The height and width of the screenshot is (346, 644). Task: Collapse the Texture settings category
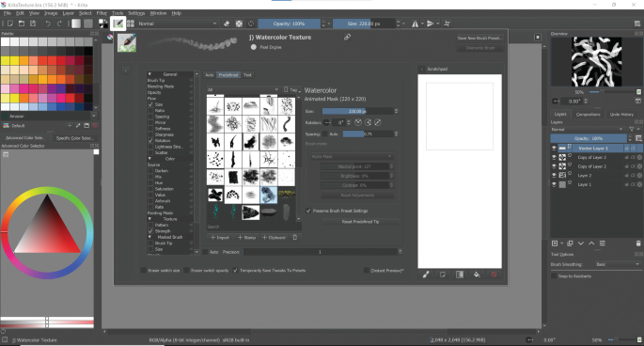pyautogui.click(x=149, y=219)
